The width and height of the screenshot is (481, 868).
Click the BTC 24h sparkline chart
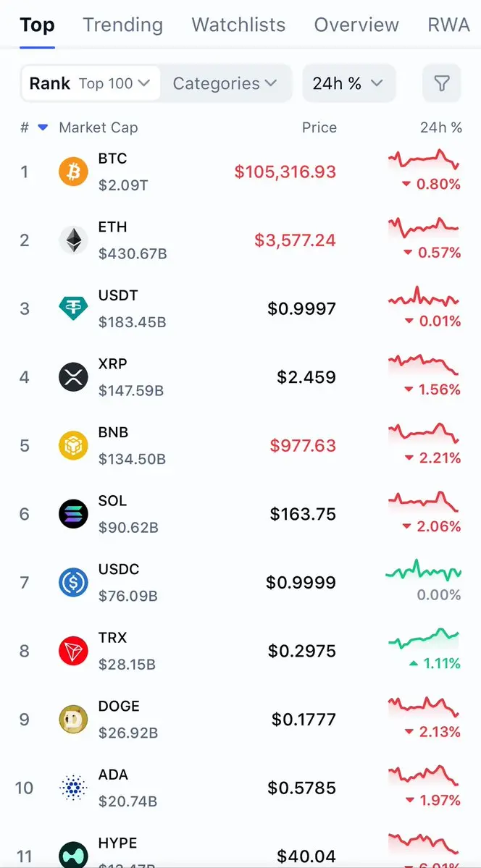pos(424,159)
